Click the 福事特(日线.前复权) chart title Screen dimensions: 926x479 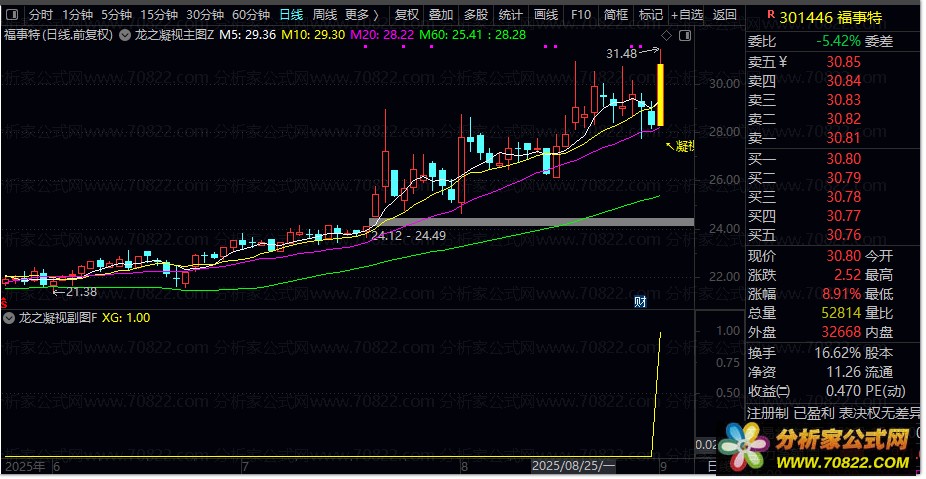pyautogui.click(x=58, y=35)
